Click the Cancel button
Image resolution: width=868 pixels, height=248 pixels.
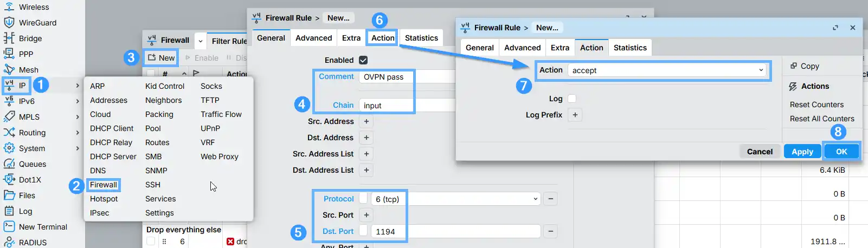tap(760, 152)
